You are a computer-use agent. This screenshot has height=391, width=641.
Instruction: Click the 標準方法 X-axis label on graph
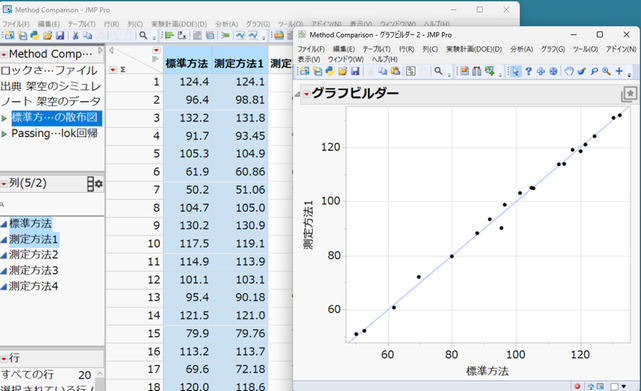(487, 371)
